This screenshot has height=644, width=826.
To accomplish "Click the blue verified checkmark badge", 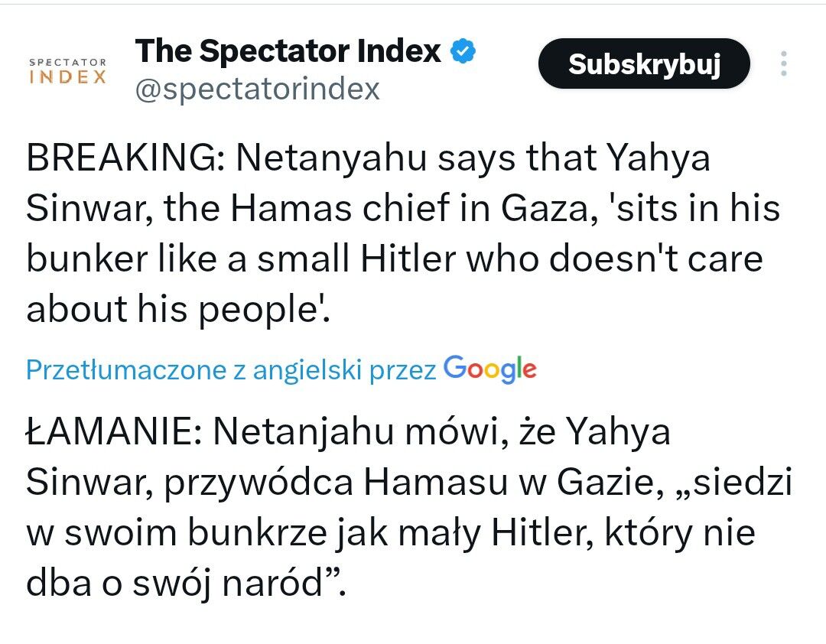I will click(463, 51).
